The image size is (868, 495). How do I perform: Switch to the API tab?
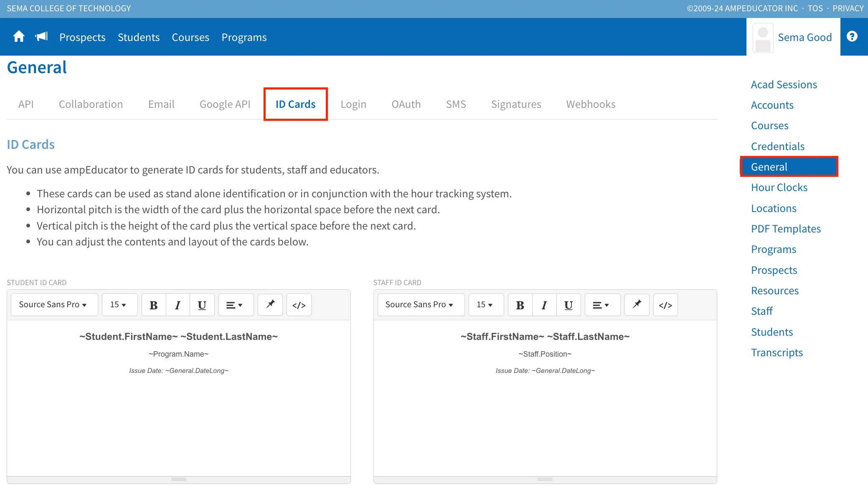(x=26, y=104)
